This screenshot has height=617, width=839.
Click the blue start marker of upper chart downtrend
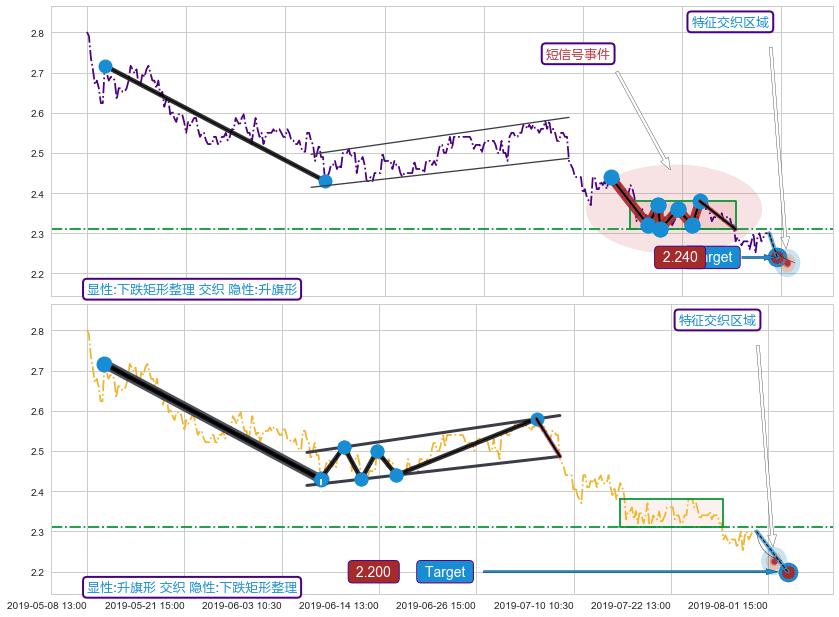click(105, 67)
